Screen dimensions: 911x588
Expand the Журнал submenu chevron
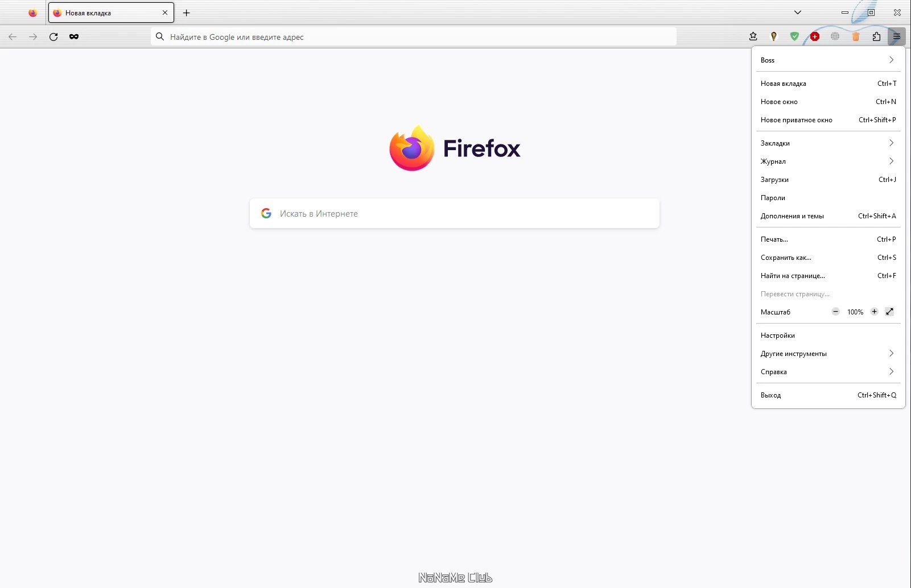[891, 161]
